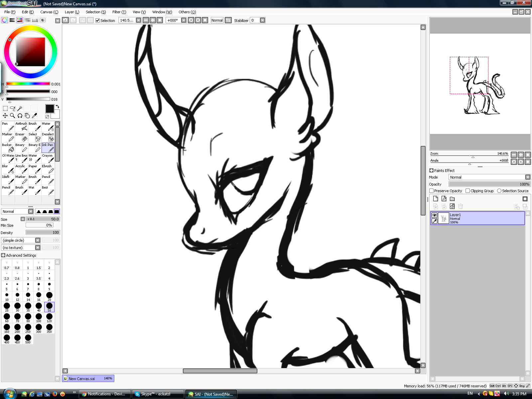Adjust the layer Opacity slider
Screen dimensions: 532x399
point(489,184)
